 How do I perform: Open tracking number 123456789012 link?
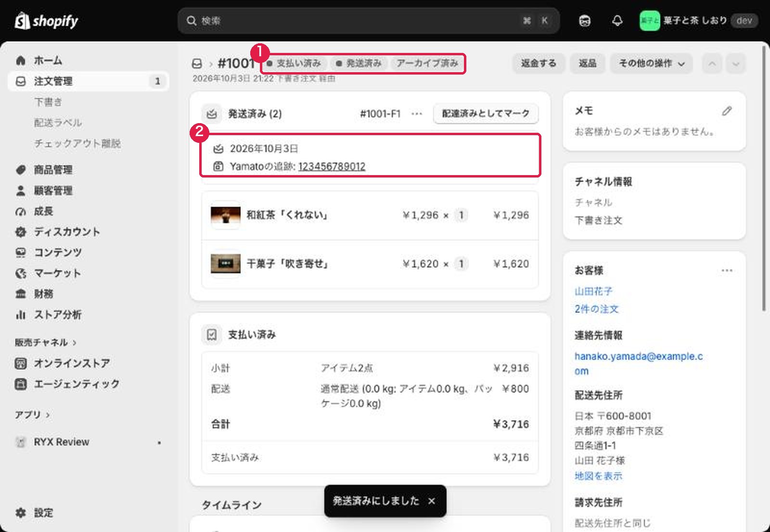(x=332, y=166)
